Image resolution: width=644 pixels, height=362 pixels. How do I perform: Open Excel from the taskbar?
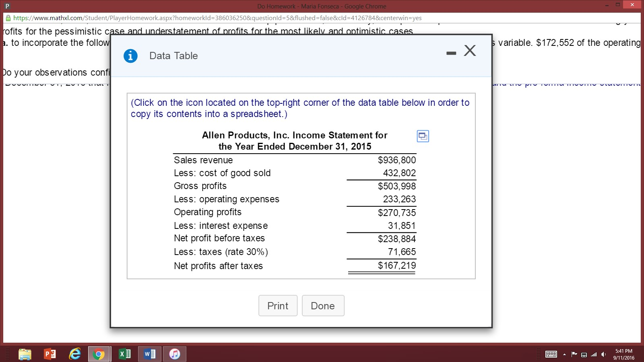(125, 354)
